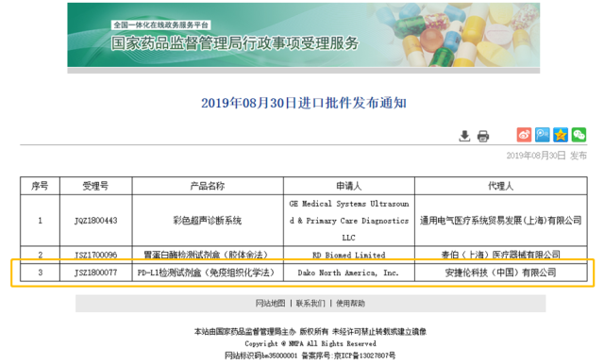Viewport: 604px width, 364px height.
Task: Click the 安捷伦科技（中国）有限公司 agent cell
Action: 501,273
